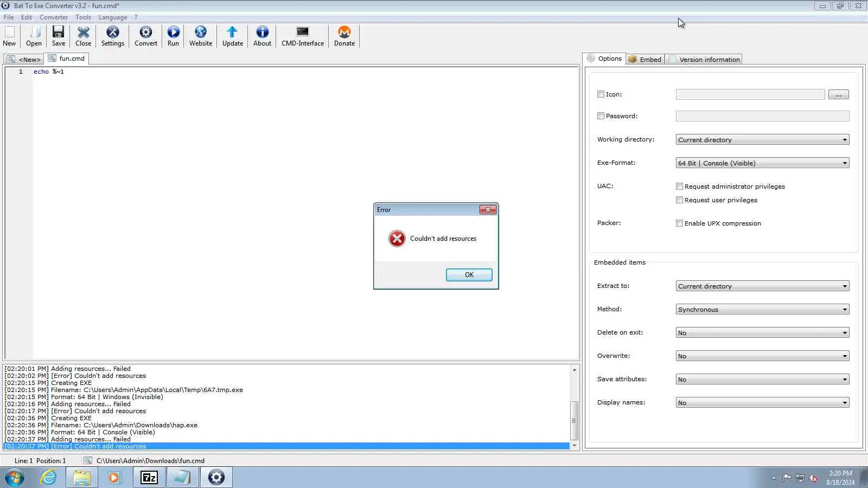Close the Error dialog with the red X

pyautogui.click(x=488, y=210)
